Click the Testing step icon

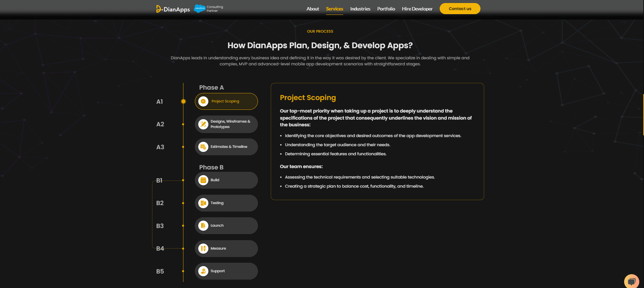coord(203,203)
